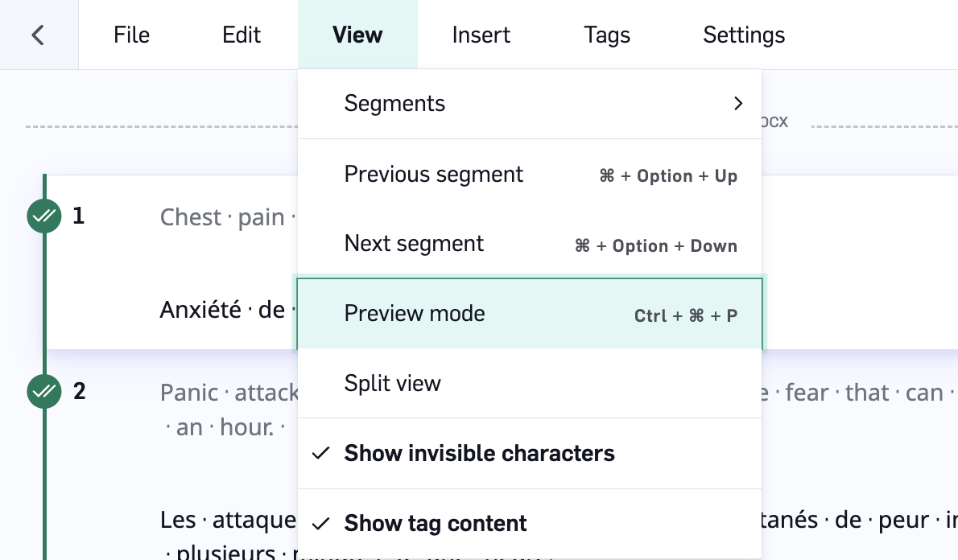The width and height of the screenshot is (958, 560).
Task: Click source text 'Chest pain'
Action: tap(222, 216)
